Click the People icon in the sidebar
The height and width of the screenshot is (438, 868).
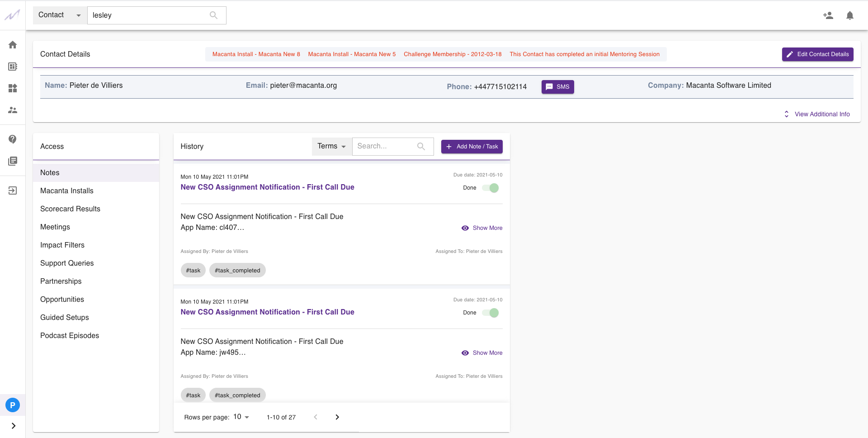pyautogui.click(x=13, y=110)
